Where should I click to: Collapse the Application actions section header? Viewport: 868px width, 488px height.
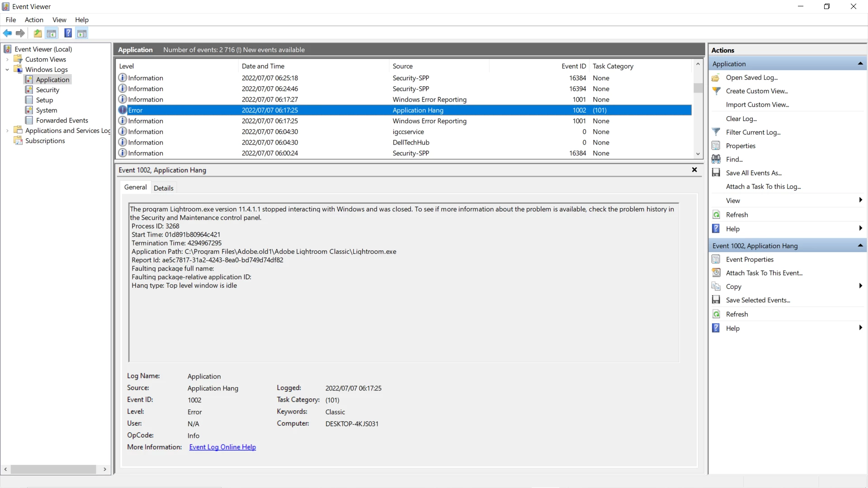860,64
